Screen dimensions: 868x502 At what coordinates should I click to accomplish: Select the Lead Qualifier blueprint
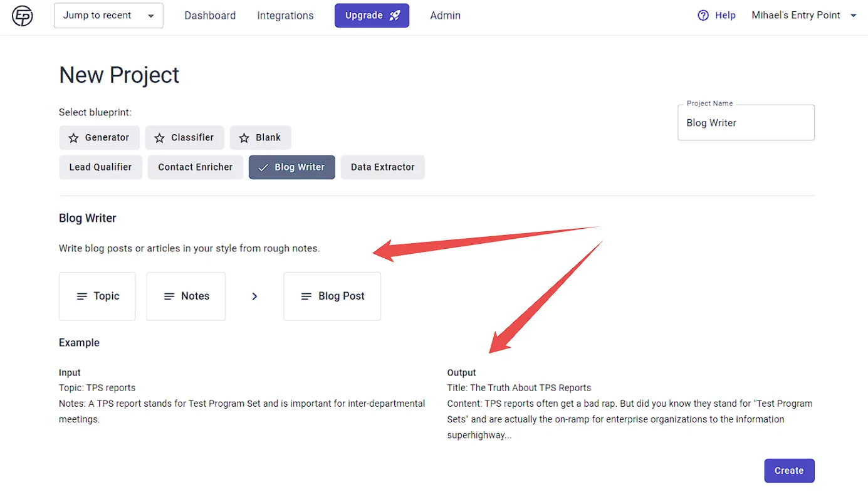(x=100, y=167)
